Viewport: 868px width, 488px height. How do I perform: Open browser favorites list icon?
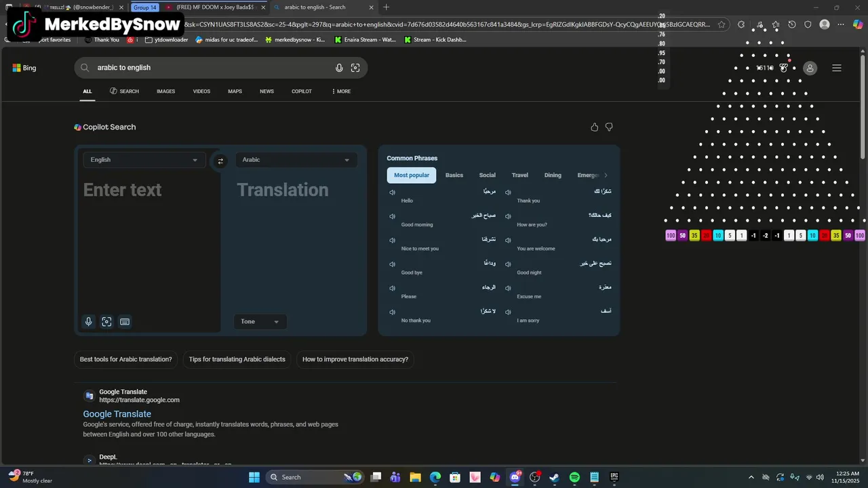[775, 24]
